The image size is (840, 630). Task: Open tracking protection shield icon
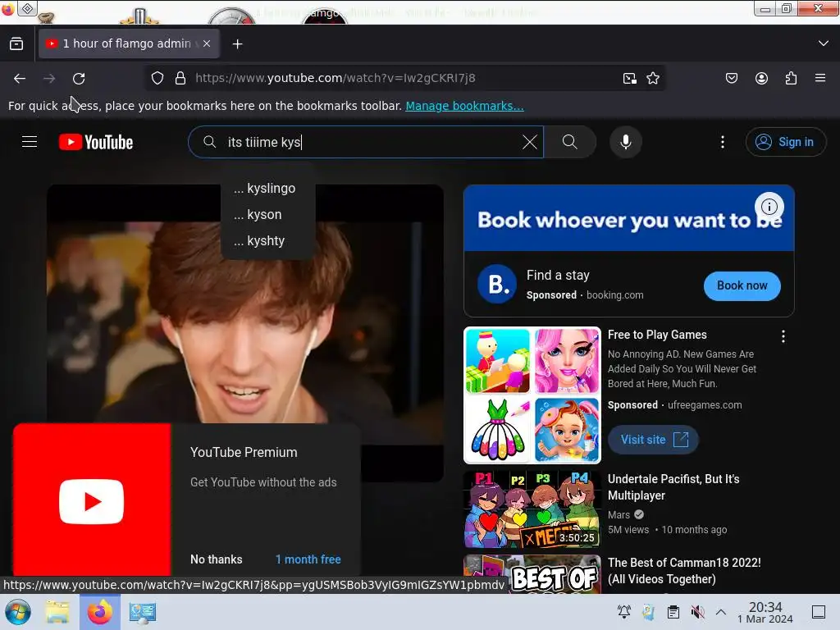tap(157, 78)
